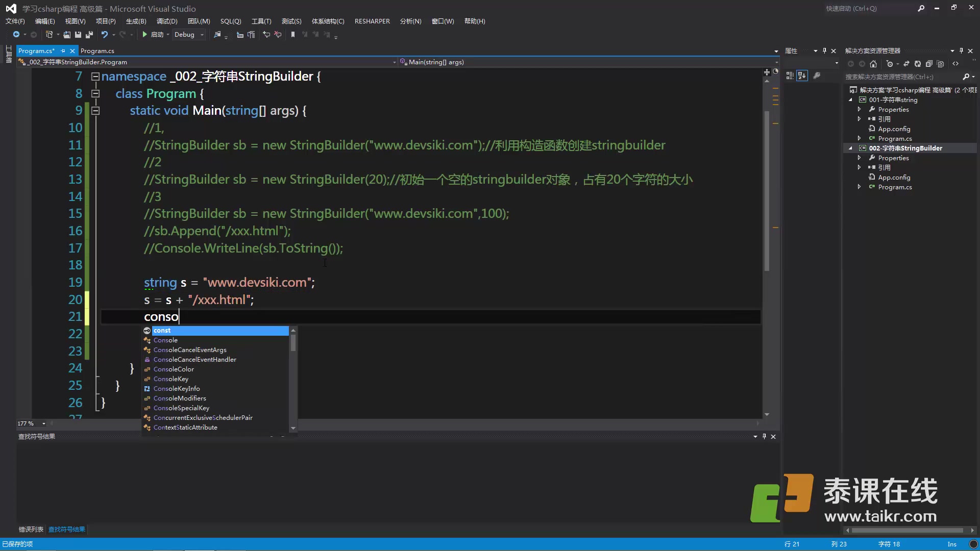Image resolution: width=980 pixels, height=551 pixels.
Task: Click Solution Explorer Home icon
Action: (873, 64)
